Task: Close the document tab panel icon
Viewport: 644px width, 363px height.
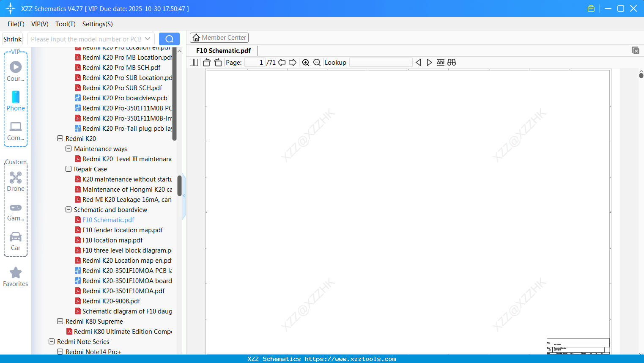Action: pyautogui.click(x=636, y=50)
